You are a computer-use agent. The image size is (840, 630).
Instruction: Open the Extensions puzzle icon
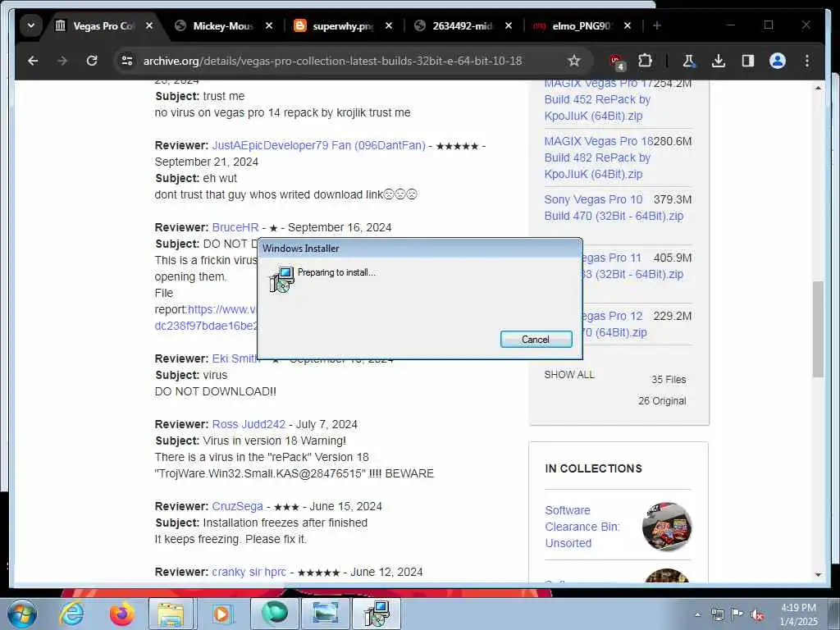click(x=645, y=61)
